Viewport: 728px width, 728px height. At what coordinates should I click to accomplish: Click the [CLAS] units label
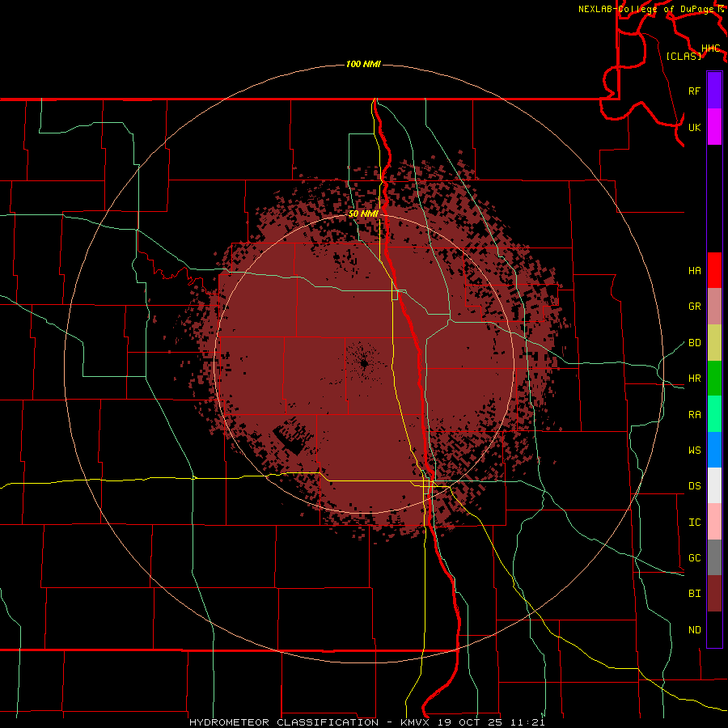click(x=684, y=56)
